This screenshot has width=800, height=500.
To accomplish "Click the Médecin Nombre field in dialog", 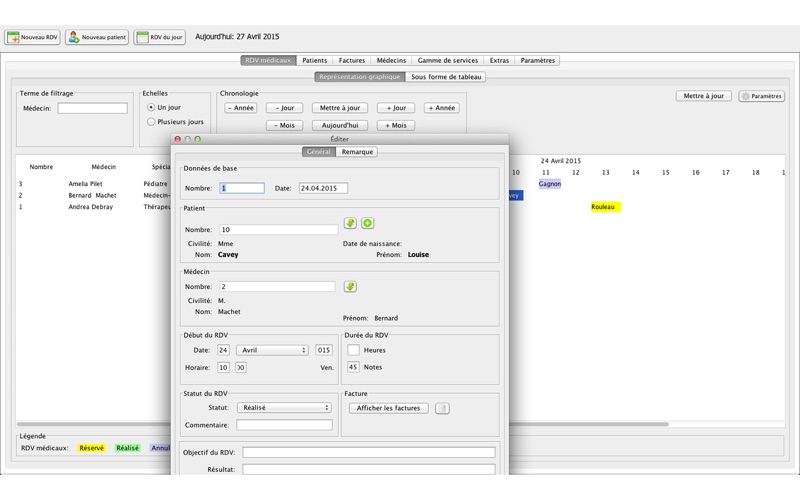I will coord(277,287).
